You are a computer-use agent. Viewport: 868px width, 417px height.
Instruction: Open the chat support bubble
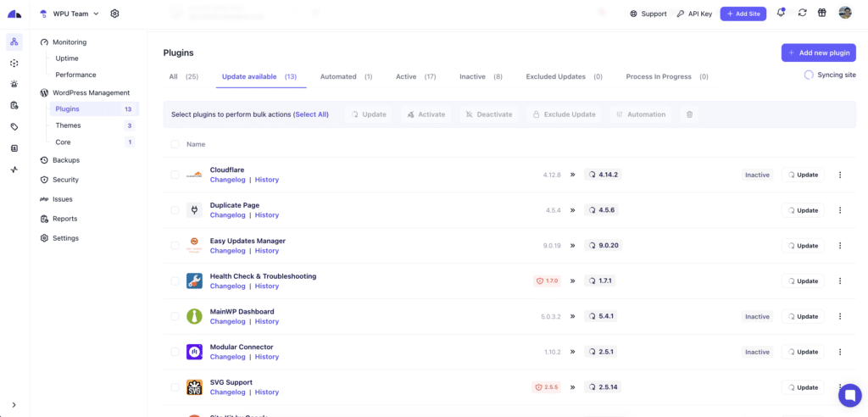(x=850, y=396)
